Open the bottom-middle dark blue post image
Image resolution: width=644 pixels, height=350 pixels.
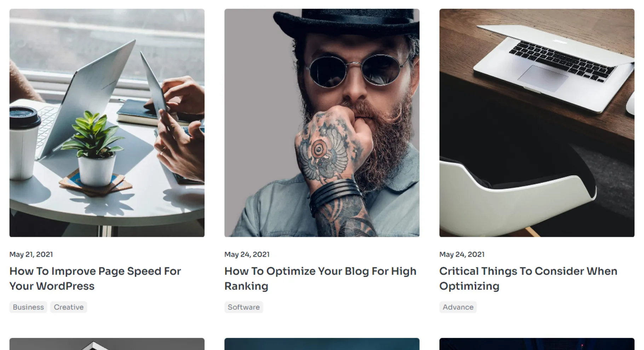(322, 344)
